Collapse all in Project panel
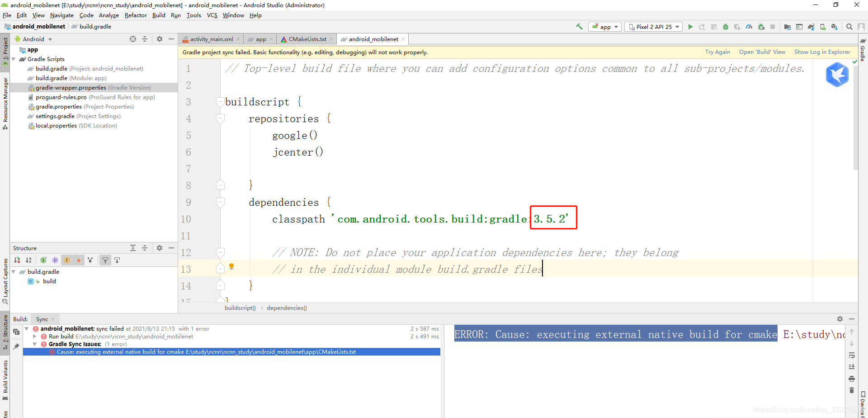 145,39
